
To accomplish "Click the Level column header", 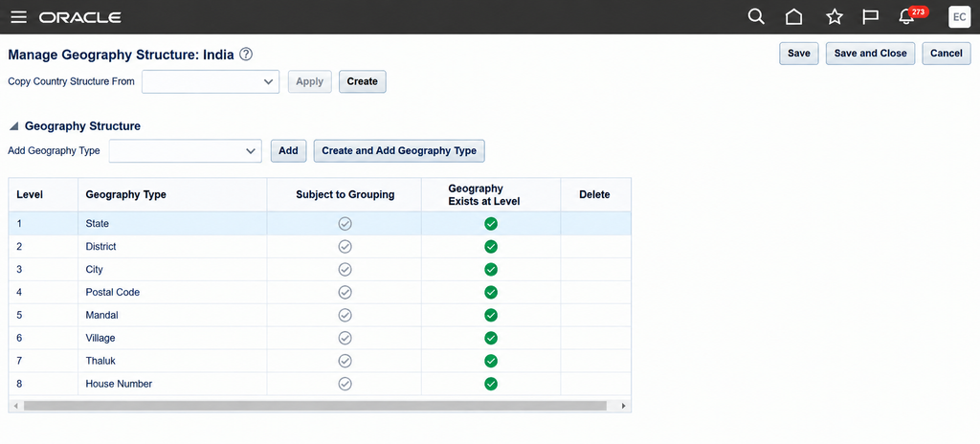I will (x=43, y=194).
